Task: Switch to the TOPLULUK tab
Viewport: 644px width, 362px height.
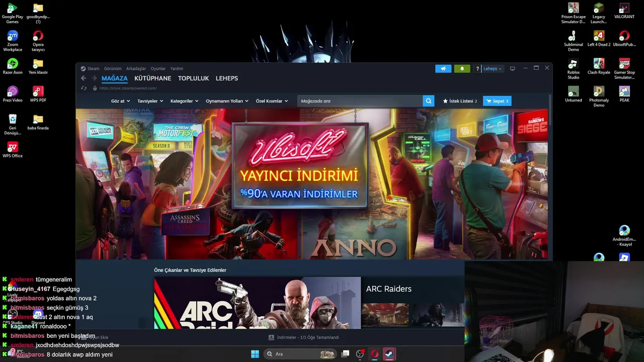Action: 193,78
